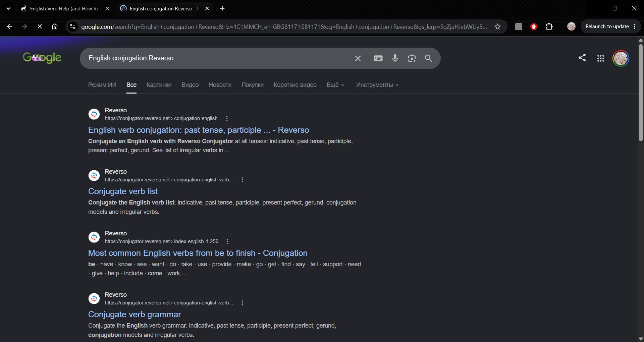Open a new browser tab
The width and height of the screenshot is (644, 342).
pos(222,8)
